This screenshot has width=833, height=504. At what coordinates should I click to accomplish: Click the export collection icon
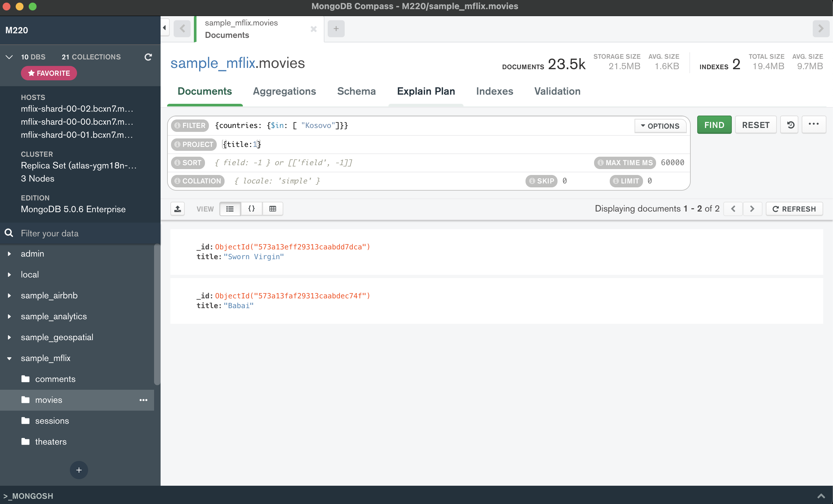pos(178,209)
